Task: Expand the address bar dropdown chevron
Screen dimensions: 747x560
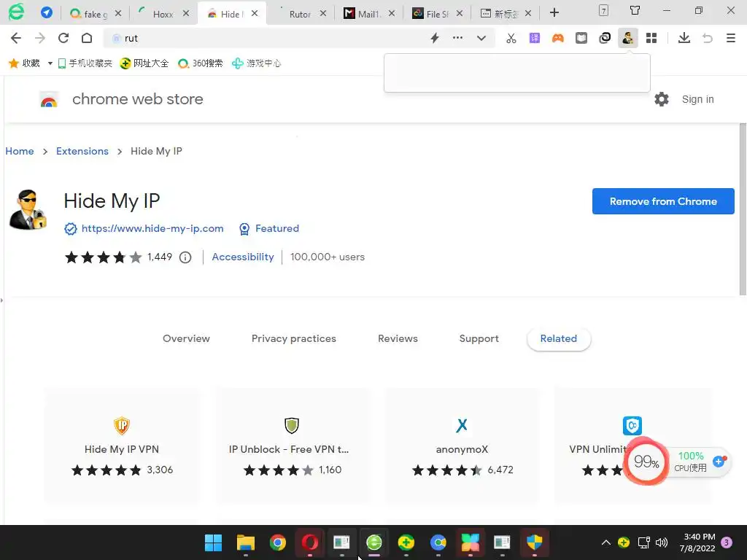Action: click(481, 38)
